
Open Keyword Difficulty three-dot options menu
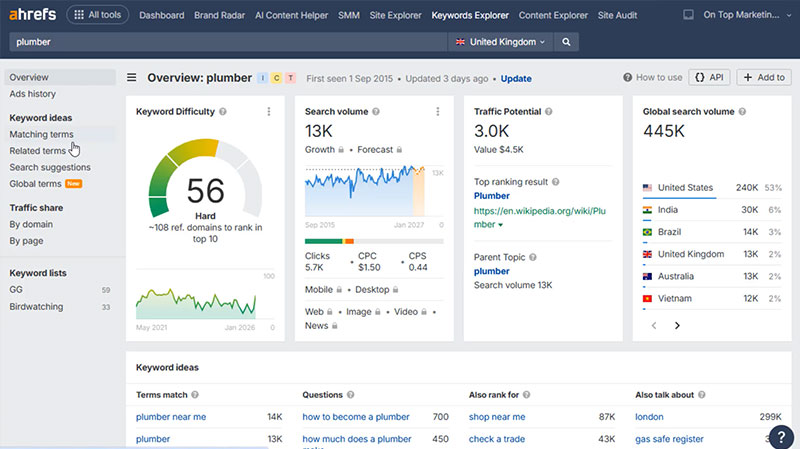tap(269, 112)
